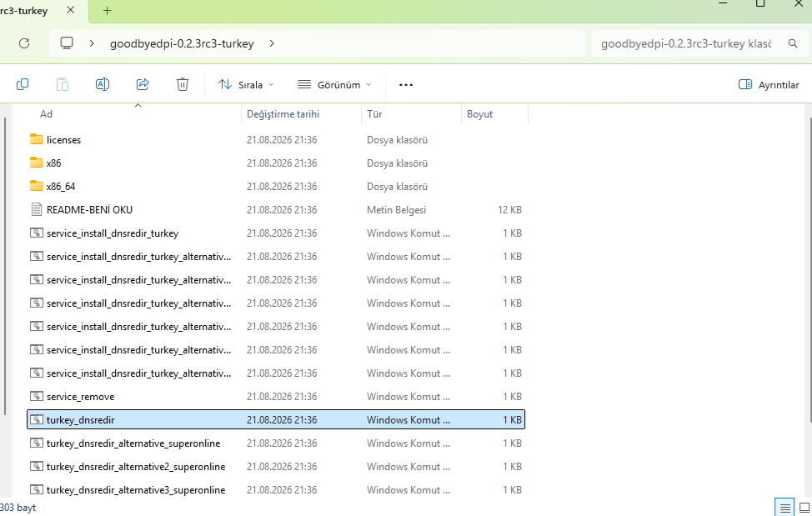The height and width of the screenshot is (516, 812).
Task: Switch to details list view in the status bar
Action: pyautogui.click(x=785, y=508)
